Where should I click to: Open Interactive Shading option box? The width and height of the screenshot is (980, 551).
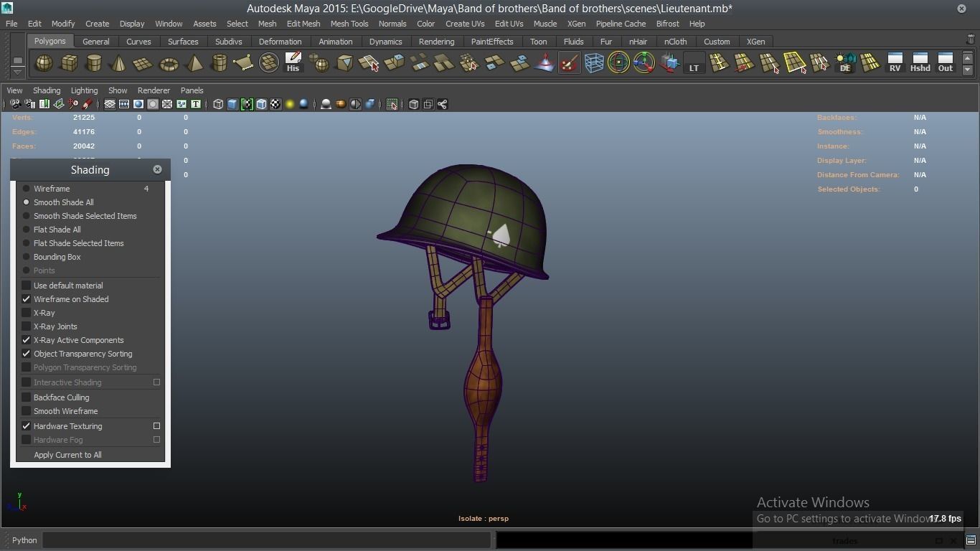(156, 382)
